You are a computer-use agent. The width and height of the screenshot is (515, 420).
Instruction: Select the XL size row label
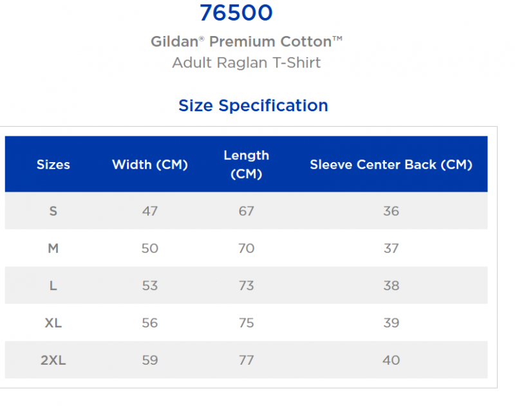(53, 324)
